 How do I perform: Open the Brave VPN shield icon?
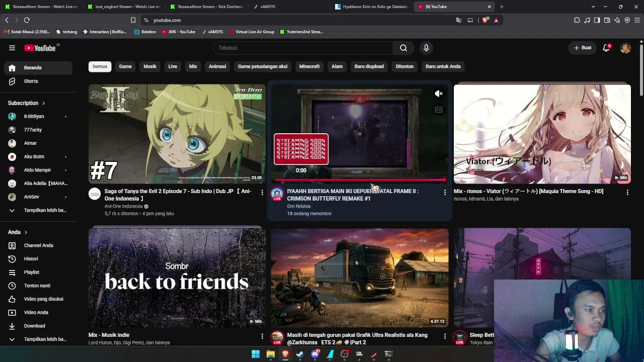click(627, 20)
